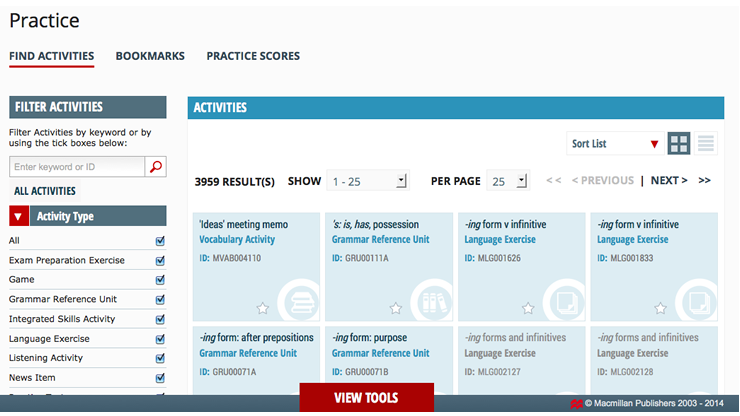The image size is (740, 416).
Task: Click the View Tools button
Action: tap(366, 397)
